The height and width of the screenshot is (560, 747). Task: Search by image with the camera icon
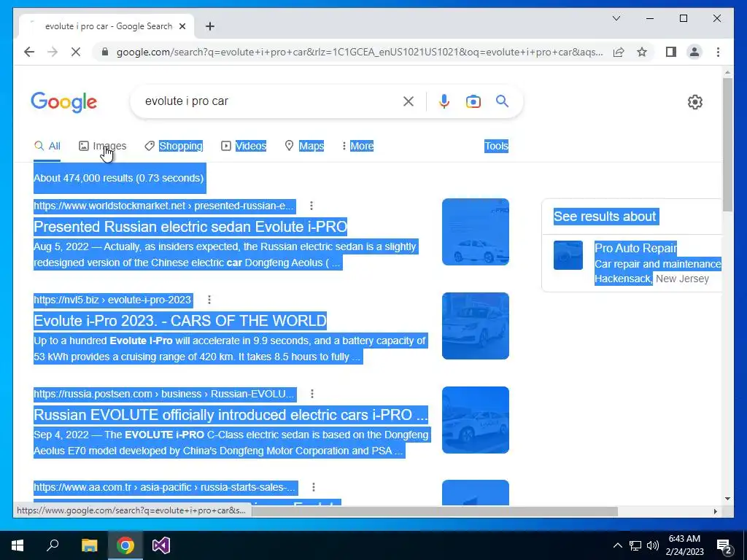tap(473, 101)
